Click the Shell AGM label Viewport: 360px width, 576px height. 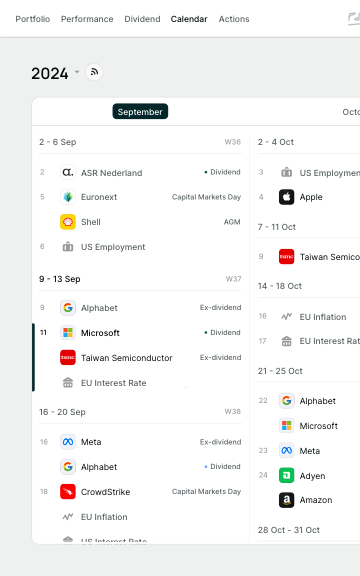coord(232,222)
